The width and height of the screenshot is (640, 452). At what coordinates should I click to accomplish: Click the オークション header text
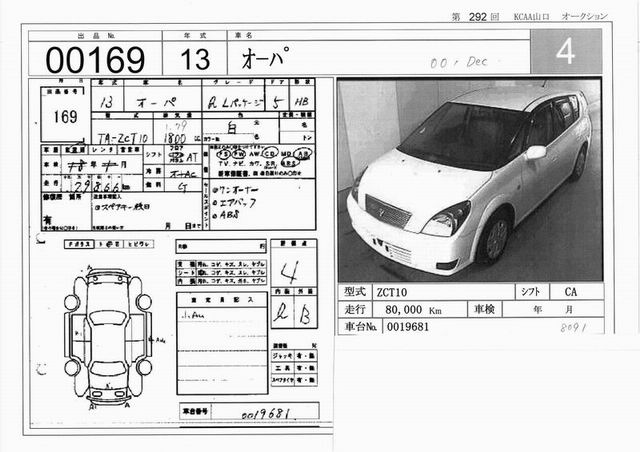(584, 16)
